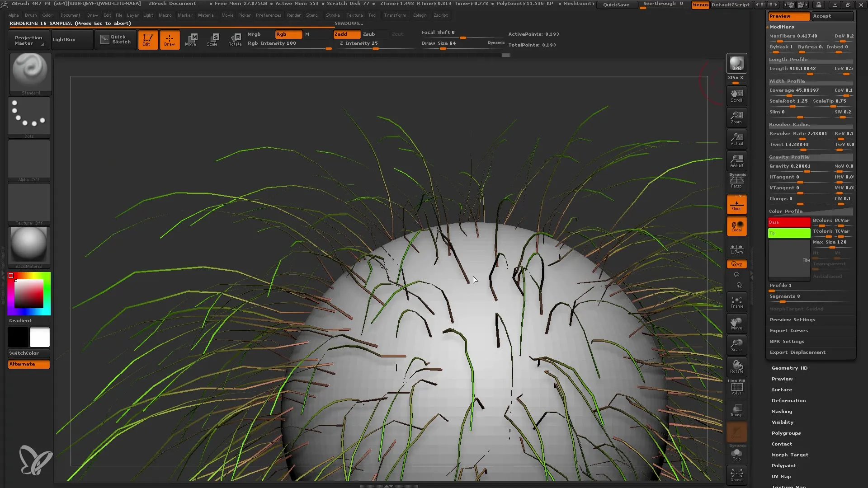The width and height of the screenshot is (868, 488).
Task: Open the Stroke menu in top bar
Action: click(333, 15)
